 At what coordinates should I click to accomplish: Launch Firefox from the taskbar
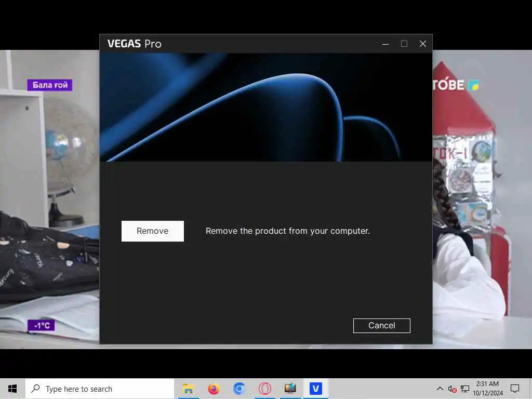[x=214, y=389]
